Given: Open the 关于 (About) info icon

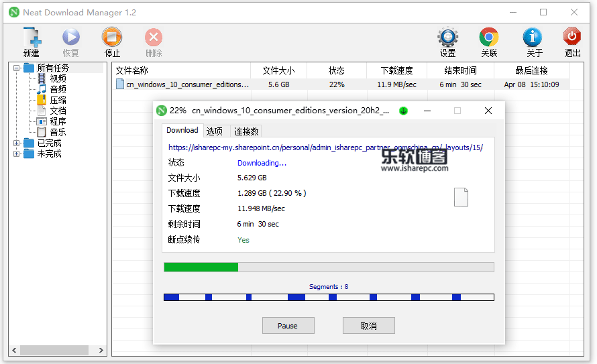Looking at the screenshot, I should click(533, 37).
